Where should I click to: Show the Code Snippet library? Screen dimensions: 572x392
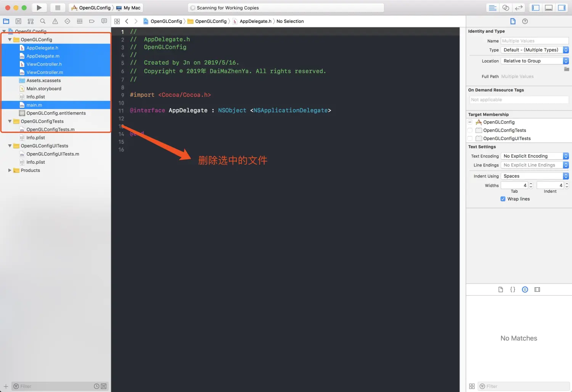(x=513, y=290)
